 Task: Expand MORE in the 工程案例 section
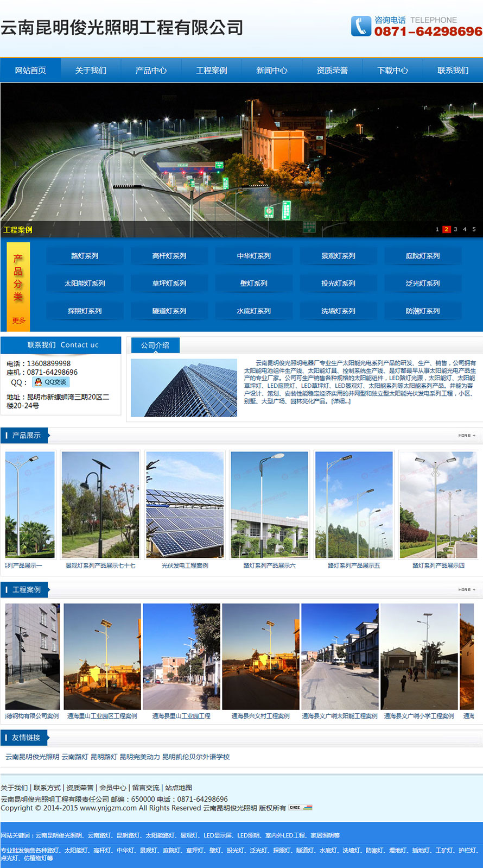(466, 589)
